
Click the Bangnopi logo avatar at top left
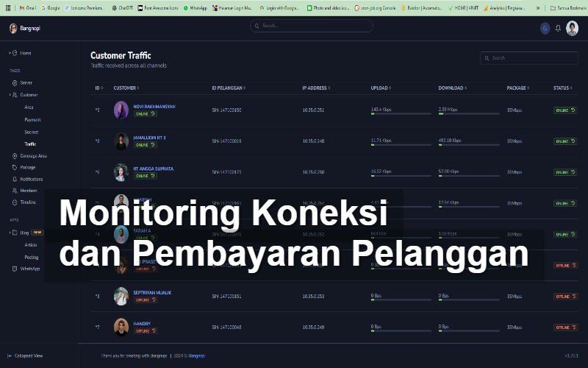13,28
